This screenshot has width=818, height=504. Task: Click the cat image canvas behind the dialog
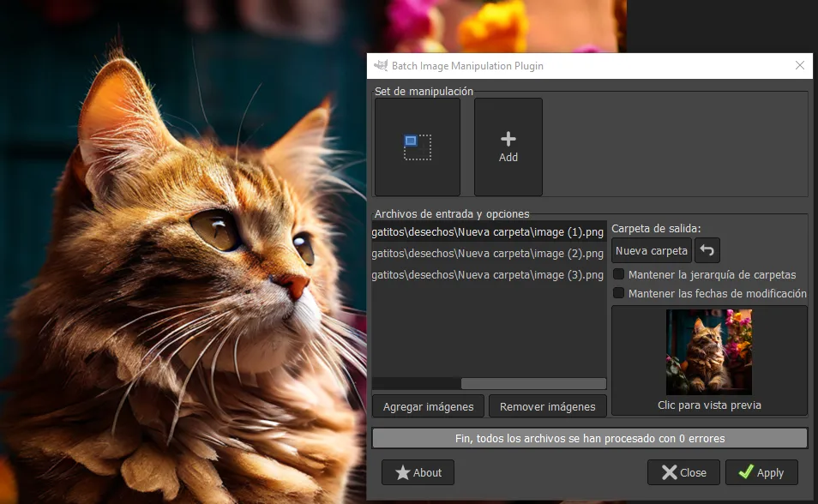point(171,257)
